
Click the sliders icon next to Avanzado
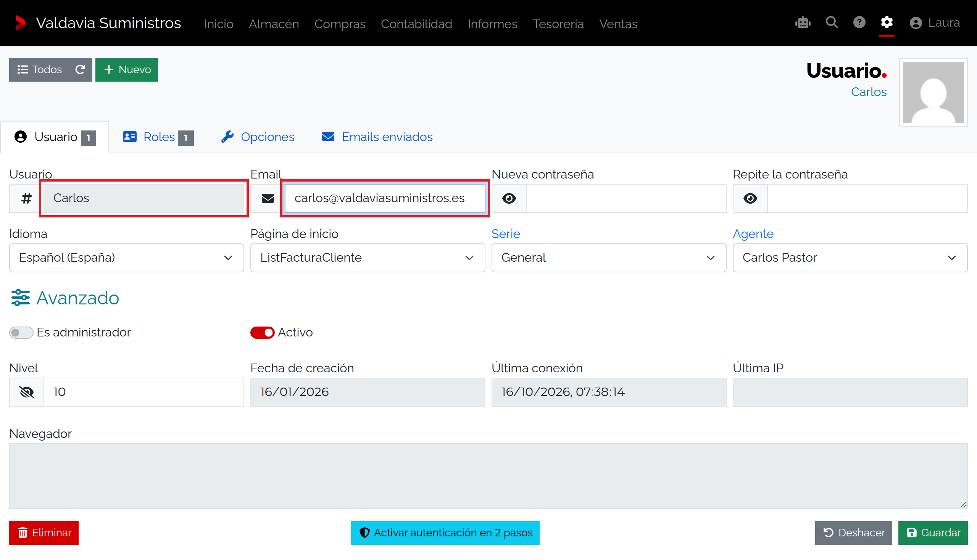pyautogui.click(x=20, y=298)
